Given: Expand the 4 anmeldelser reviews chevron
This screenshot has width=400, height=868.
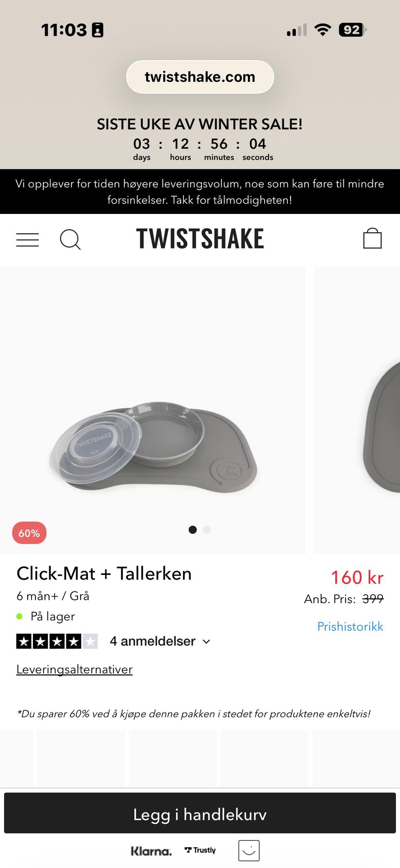Looking at the screenshot, I should [x=206, y=642].
